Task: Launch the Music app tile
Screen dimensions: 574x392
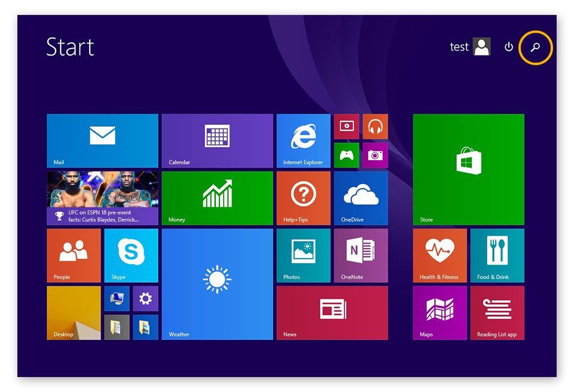Action: click(375, 126)
